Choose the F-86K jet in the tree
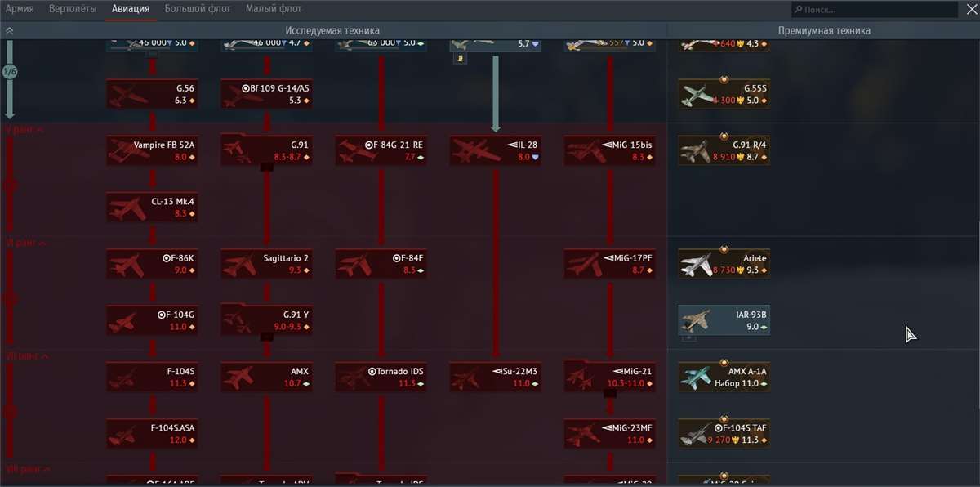This screenshot has height=487, width=980. [152, 264]
